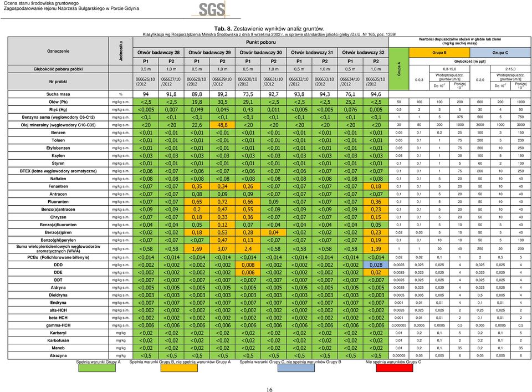The height and width of the screenshot is (392, 532).
Task: Click the 'gamma-HCH' row label
Action: coord(58,325)
